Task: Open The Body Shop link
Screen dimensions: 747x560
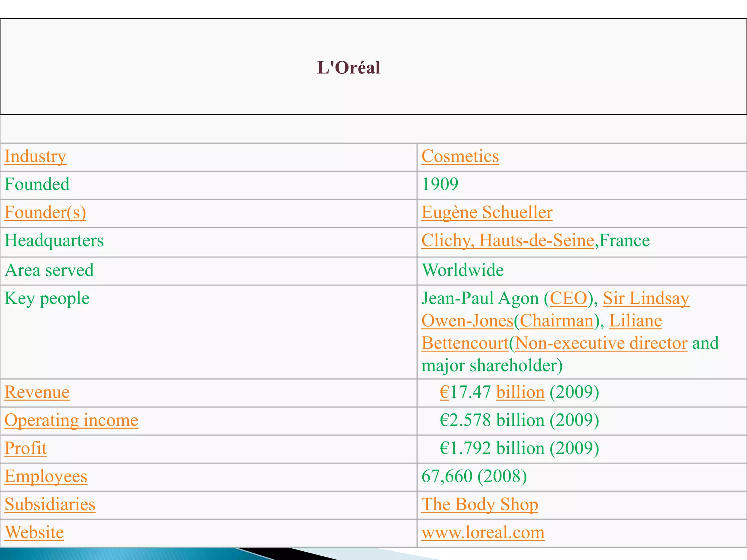Action: pyautogui.click(x=480, y=505)
